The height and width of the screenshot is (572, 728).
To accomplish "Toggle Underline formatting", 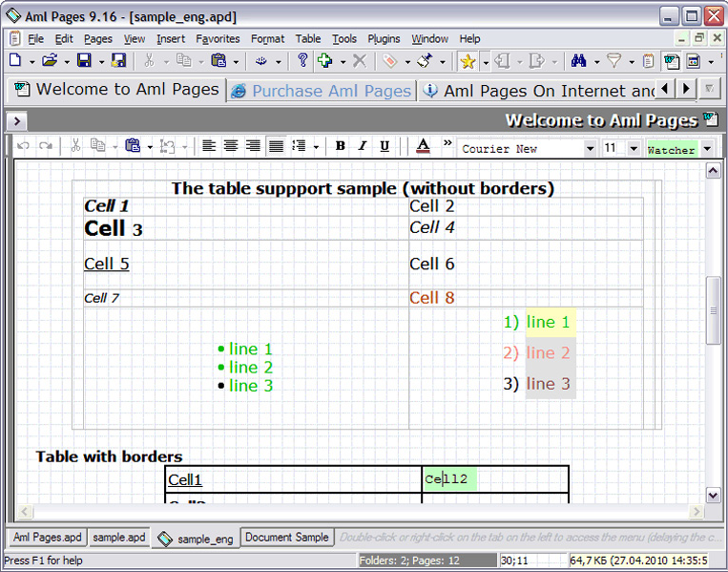I will (385, 146).
